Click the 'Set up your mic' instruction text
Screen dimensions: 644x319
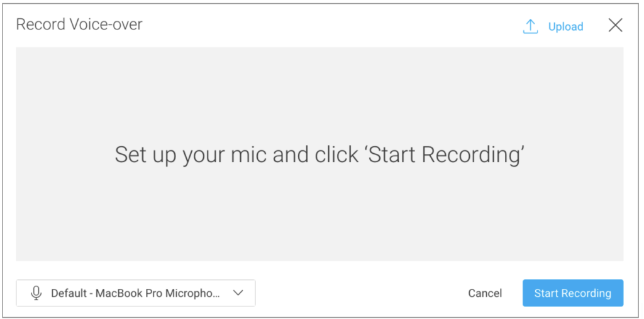[x=319, y=155]
